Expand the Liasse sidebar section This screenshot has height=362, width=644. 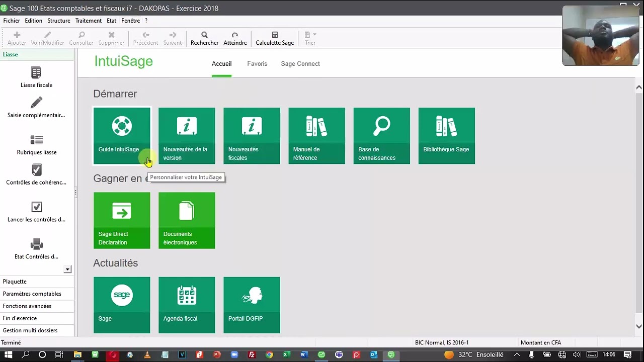[x=37, y=54]
